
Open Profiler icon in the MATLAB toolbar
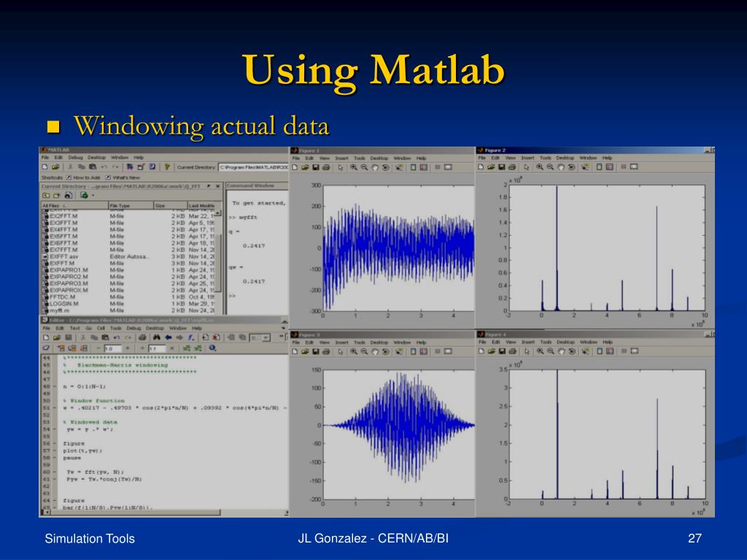[152, 167]
